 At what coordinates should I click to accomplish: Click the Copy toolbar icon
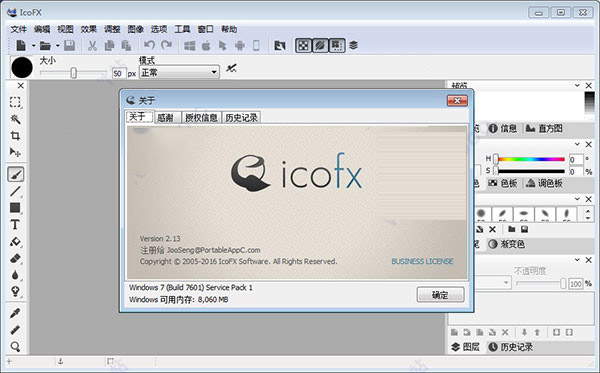[109, 46]
